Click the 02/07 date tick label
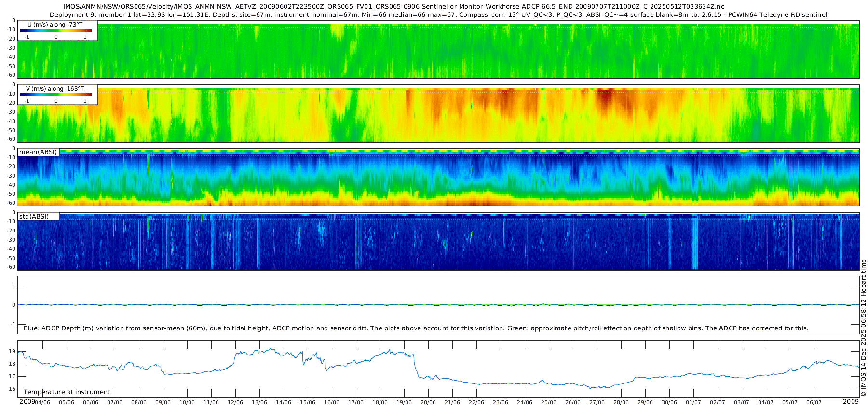Image resolution: width=868 pixels, height=410 pixels. tap(718, 402)
